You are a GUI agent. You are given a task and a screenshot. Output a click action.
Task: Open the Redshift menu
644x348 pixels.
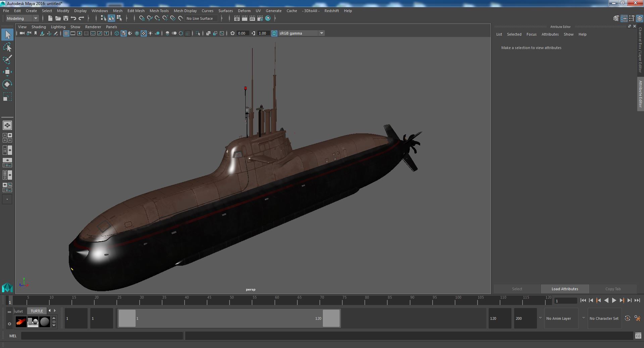click(x=332, y=11)
